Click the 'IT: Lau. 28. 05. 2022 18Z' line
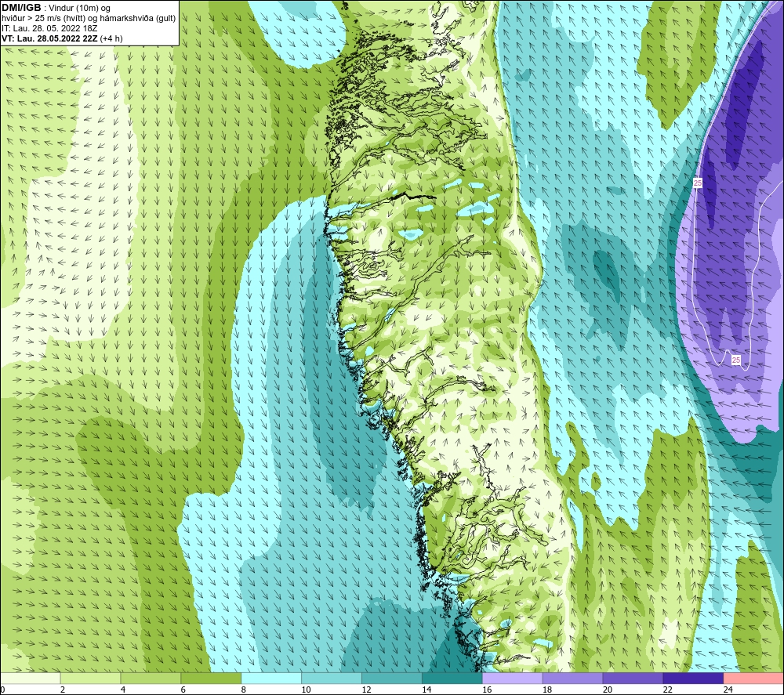 click(49, 28)
